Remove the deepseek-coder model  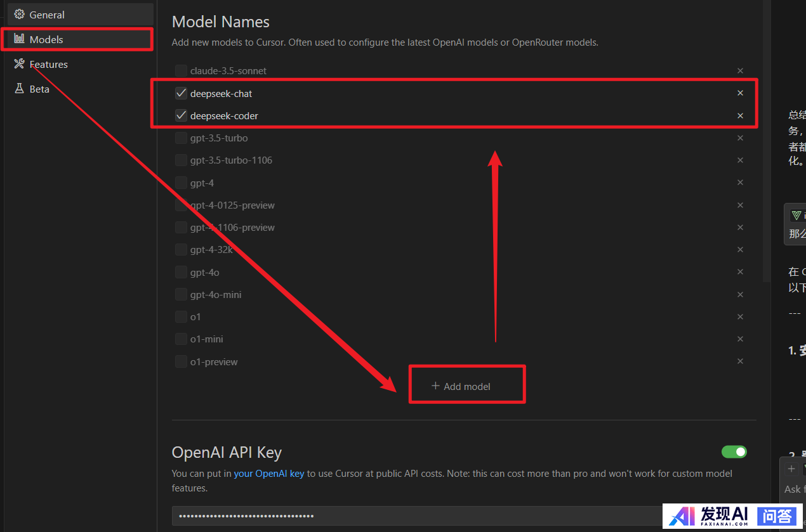click(740, 115)
